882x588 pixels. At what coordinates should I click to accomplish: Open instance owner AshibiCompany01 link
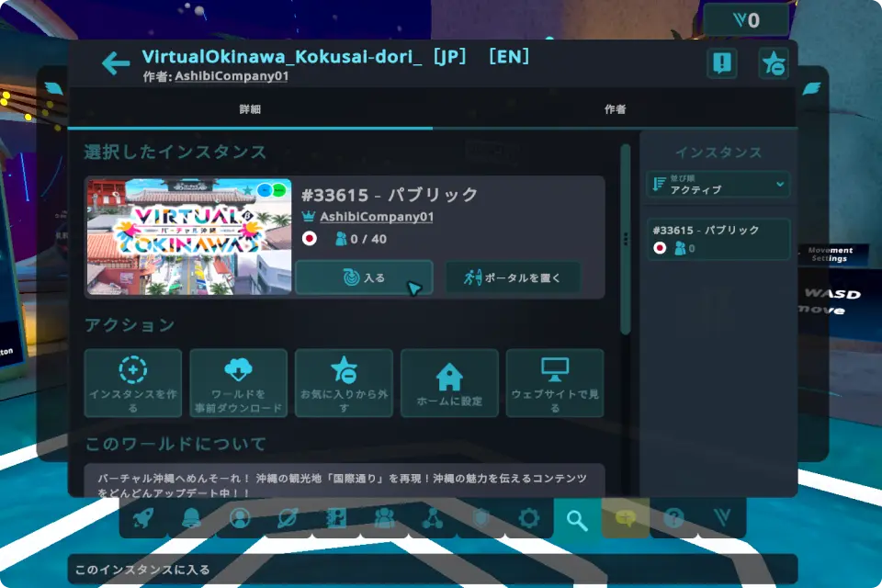(377, 217)
